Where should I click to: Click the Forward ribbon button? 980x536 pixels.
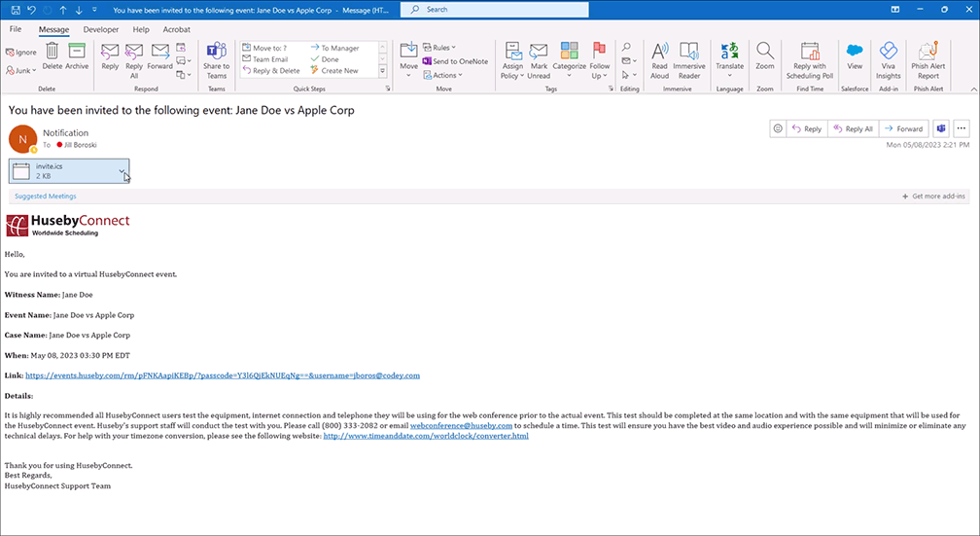click(x=160, y=56)
